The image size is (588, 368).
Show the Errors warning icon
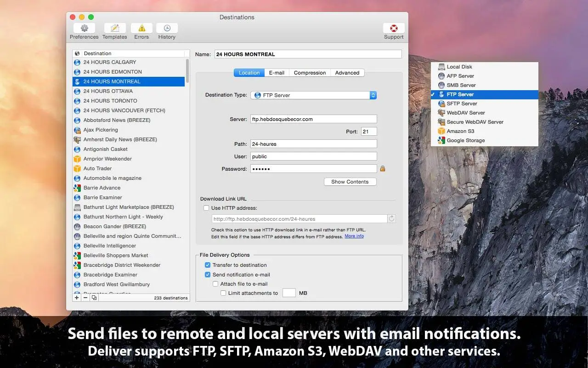click(x=141, y=29)
